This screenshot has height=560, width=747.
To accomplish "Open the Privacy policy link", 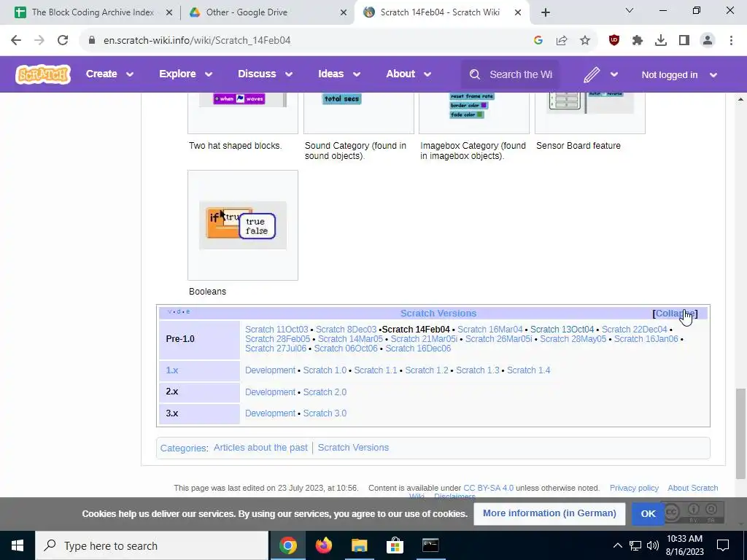I will pyautogui.click(x=634, y=488).
